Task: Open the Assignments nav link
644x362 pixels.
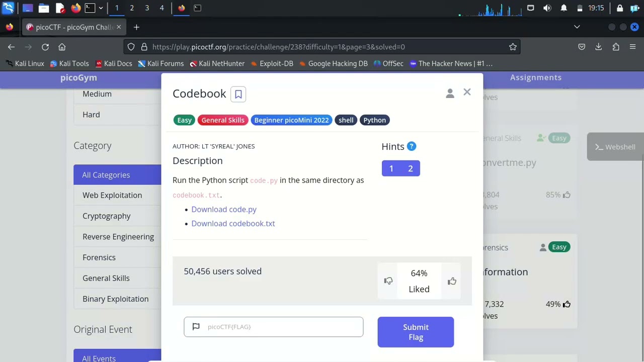Action: click(536, 77)
